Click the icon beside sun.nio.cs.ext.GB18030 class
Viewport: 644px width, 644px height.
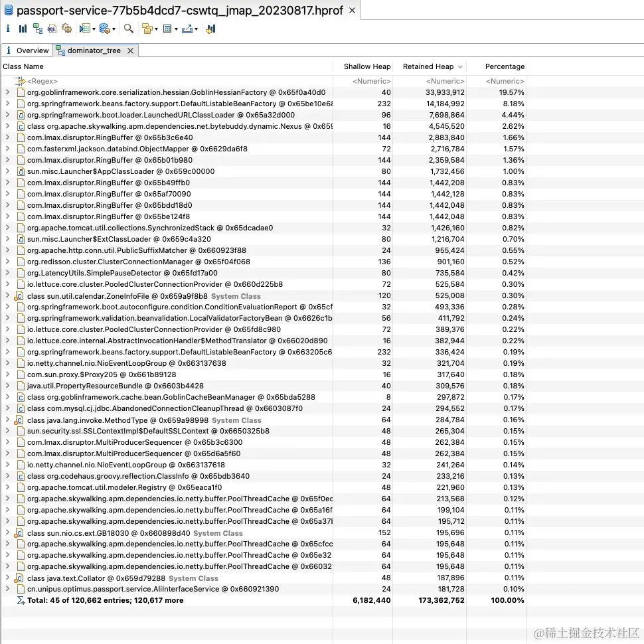click(19, 532)
